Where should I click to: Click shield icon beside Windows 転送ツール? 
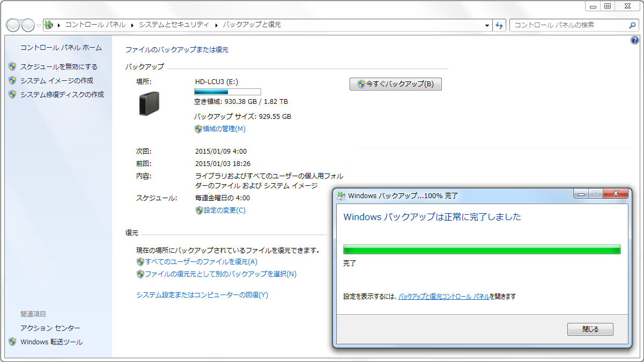point(12,342)
